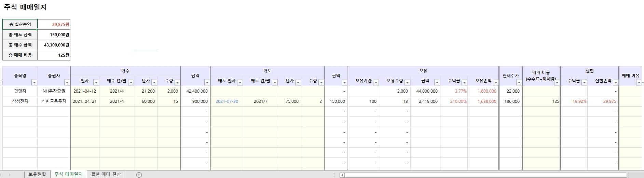Select the 75,000 sell price cell
Screen dimensions: 644x178
290,101
